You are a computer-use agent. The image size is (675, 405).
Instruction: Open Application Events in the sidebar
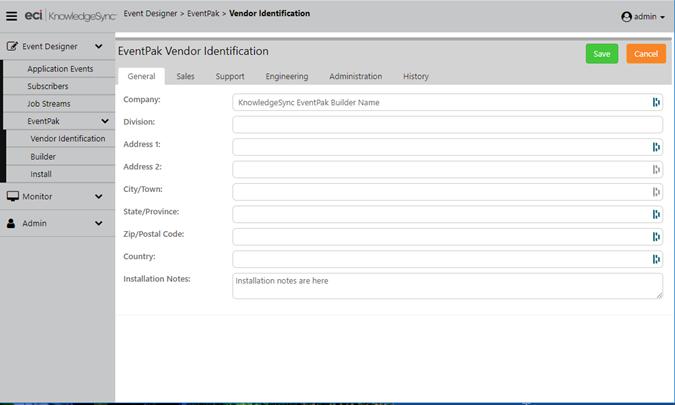60,69
